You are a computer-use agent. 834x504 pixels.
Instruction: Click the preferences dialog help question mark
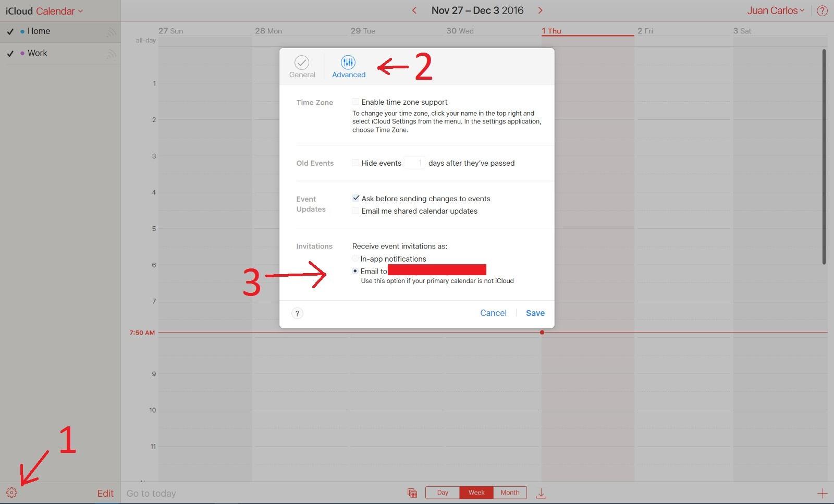point(297,313)
